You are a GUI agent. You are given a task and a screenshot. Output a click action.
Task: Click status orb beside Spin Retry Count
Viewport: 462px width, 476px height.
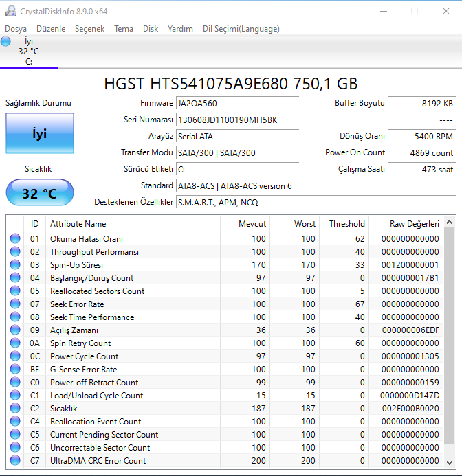pos(15,343)
